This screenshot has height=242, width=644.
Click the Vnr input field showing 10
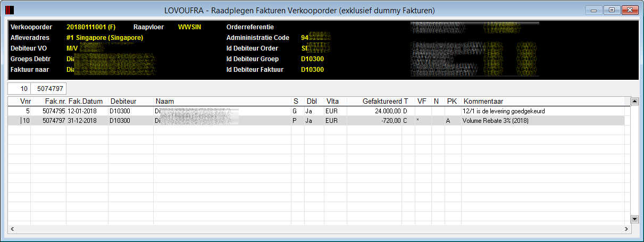click(19, 89)
